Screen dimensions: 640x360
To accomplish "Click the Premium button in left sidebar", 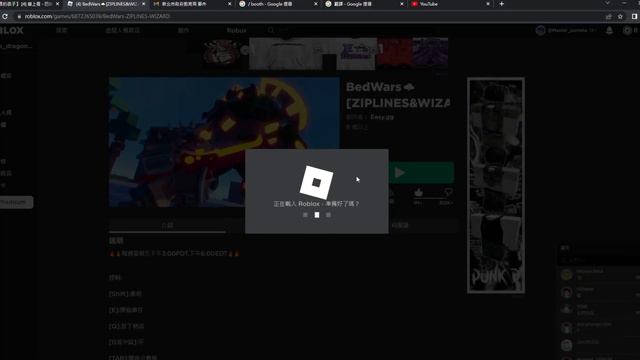I will pyautogui.click(x=16, y=202).
